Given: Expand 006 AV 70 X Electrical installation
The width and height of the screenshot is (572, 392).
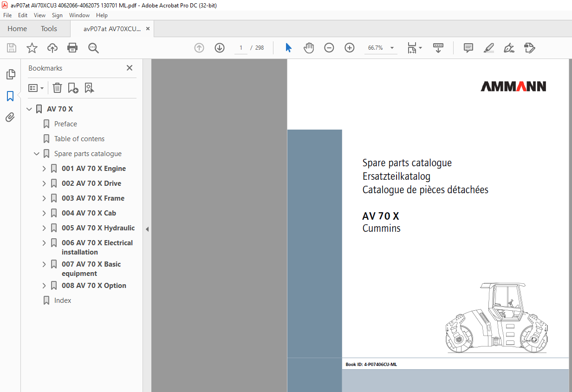Looking at the screenshot, I should [44, 243].
